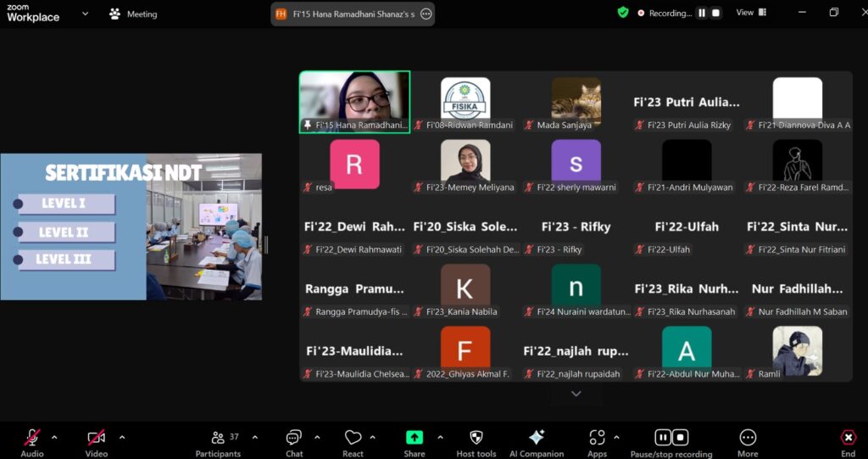Start camera with Video button
This screenshot has width=868, height=459.
pyautogui.click(x=97, y=438)
